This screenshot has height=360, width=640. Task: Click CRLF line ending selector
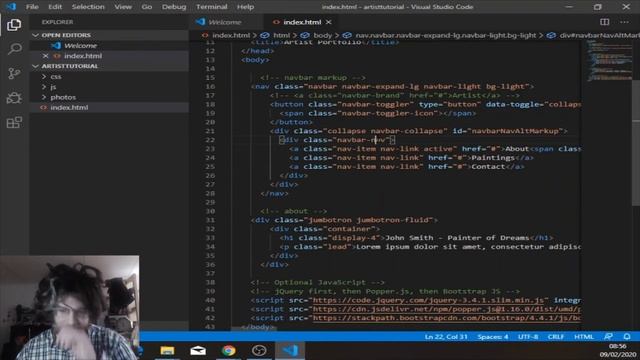(556, 337)
